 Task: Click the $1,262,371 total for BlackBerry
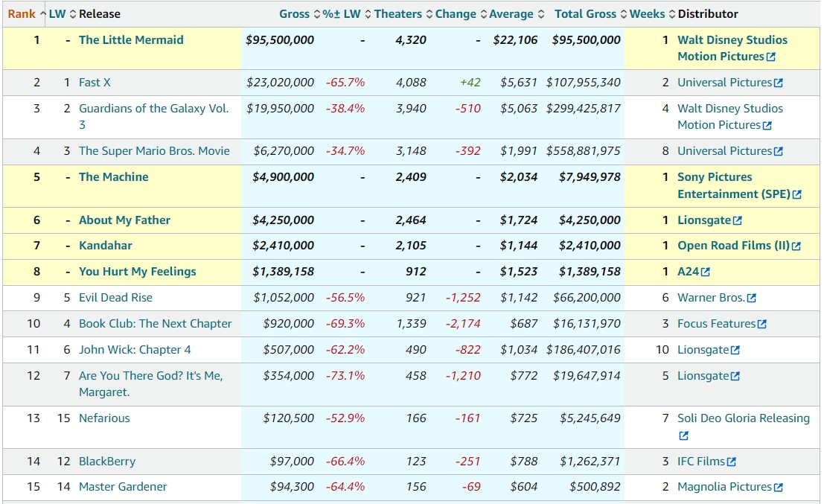coord(590,462)
